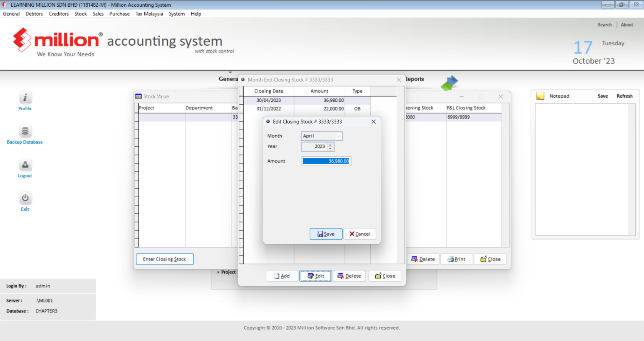Image resolution: width=644 pixels, height=341 pixels.
Task: Click the Backup Database icon
Action: click(x=25, y=132)
